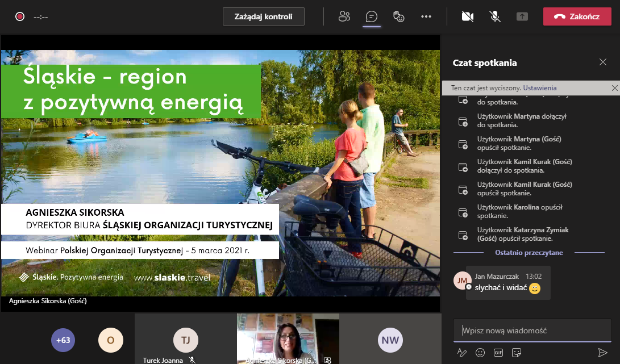Viewport: 620px width, 364px height.
Task: End the call with Zakończ
Action: (577, 16)
